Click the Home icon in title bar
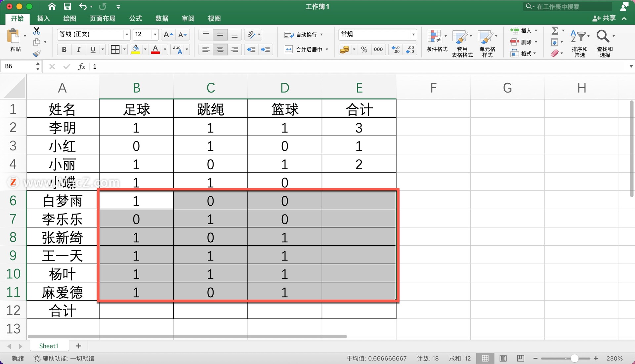The height and width of the screenshot is (364, 635). point(52,6)
